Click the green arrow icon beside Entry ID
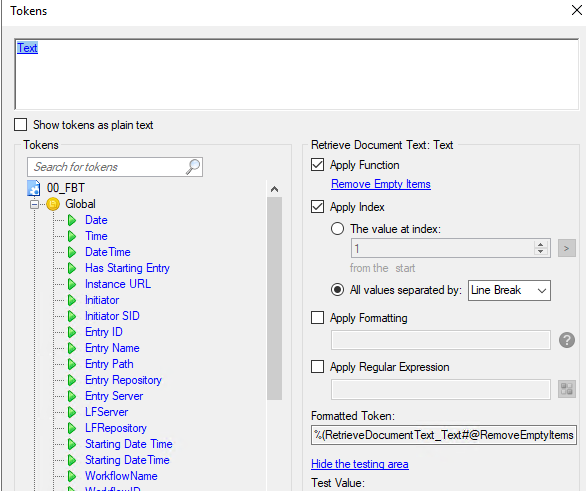This screenshot has height=491, width=586. [72, 332]
